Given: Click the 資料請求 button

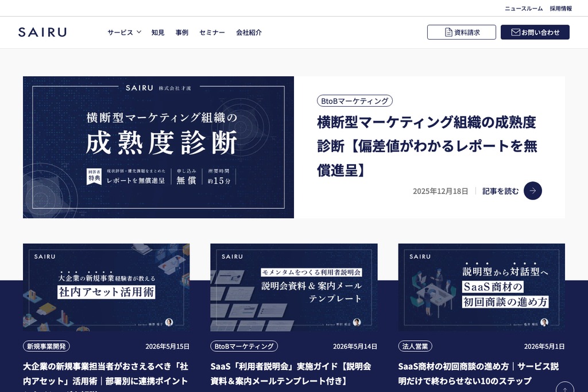Looking at the screenshot, I should pyautogui.click(x=462, y=32).
